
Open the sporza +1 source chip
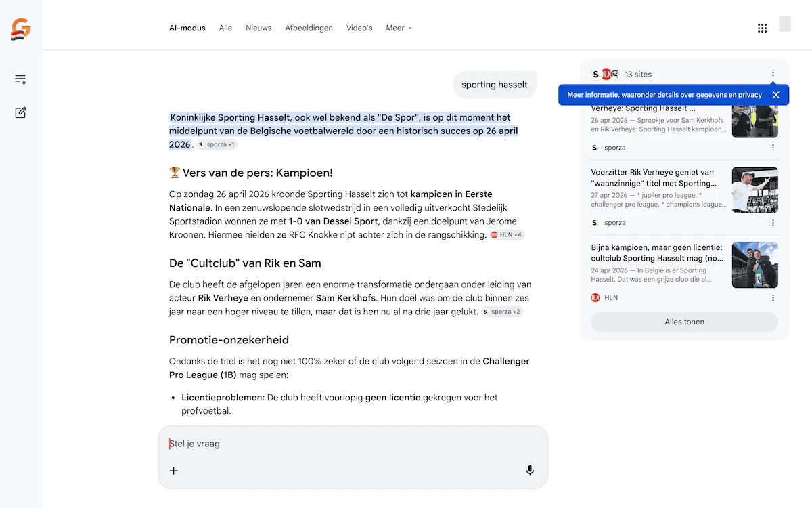(x=217, y=145)
